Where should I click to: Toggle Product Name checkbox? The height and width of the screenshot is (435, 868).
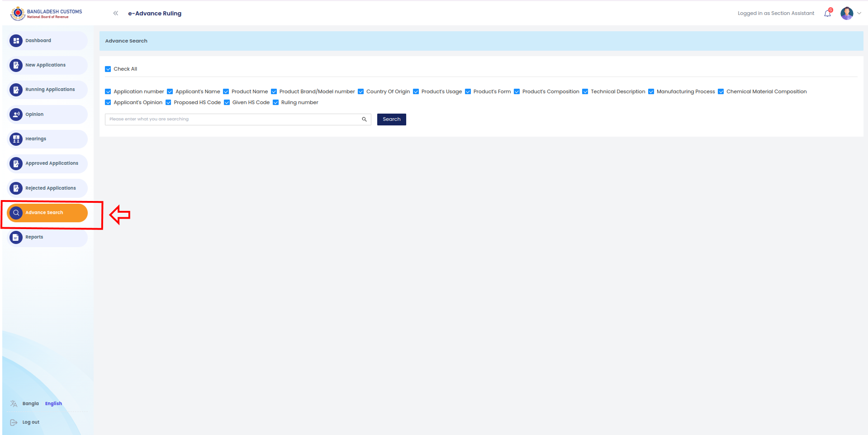[226, 92]
